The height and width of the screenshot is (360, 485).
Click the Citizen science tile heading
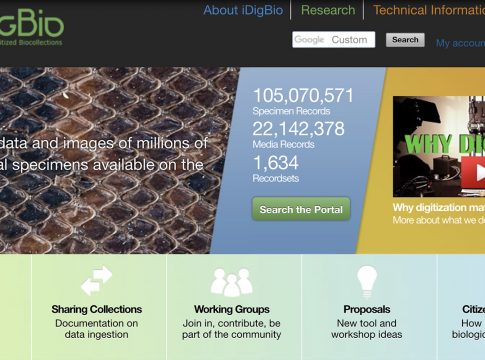coord(474,309)
